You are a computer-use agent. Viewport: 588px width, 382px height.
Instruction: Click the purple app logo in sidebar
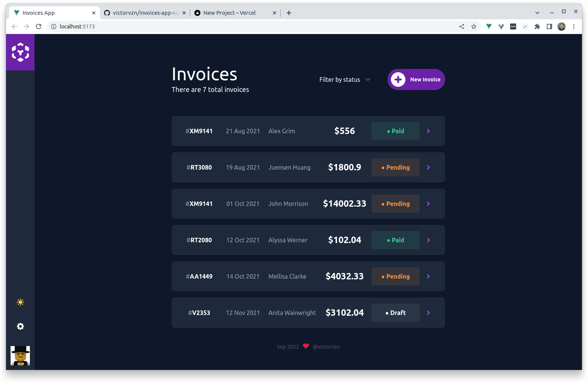click(x=20, y=52)
